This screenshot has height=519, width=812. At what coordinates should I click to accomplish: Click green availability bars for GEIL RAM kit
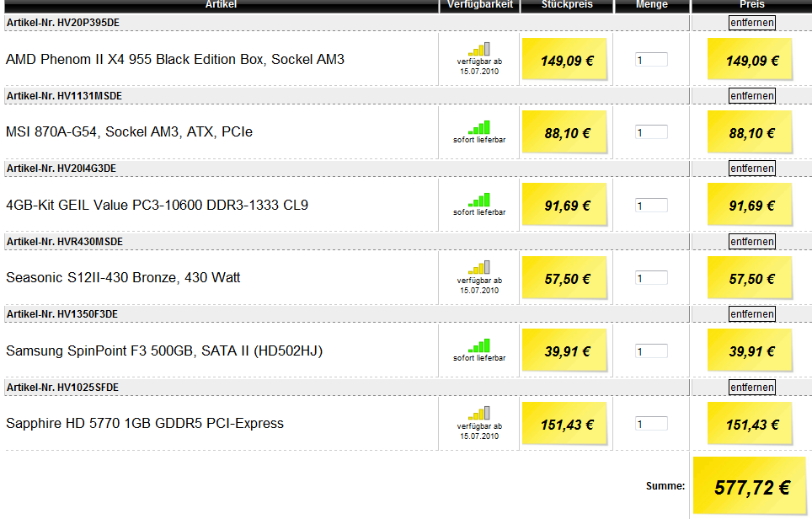pyautogui.click(x=479, y=200)
